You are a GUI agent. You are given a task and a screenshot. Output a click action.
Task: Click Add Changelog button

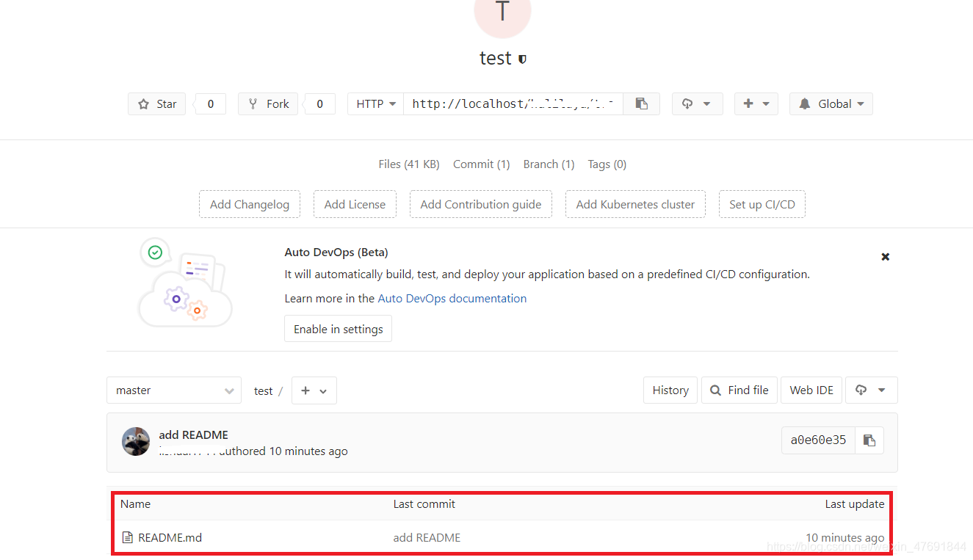click(x=250, y=204)
